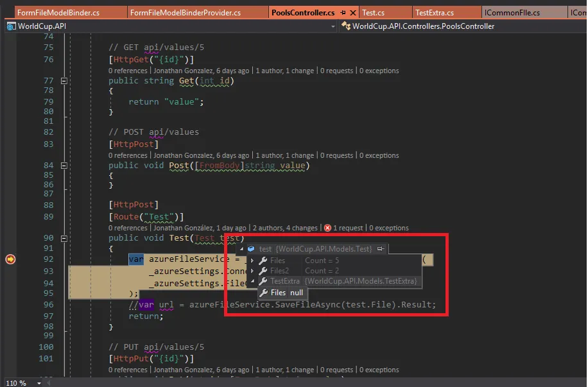Click line number 100 in the gutter
588x387 pixels.
coord(46,347)
